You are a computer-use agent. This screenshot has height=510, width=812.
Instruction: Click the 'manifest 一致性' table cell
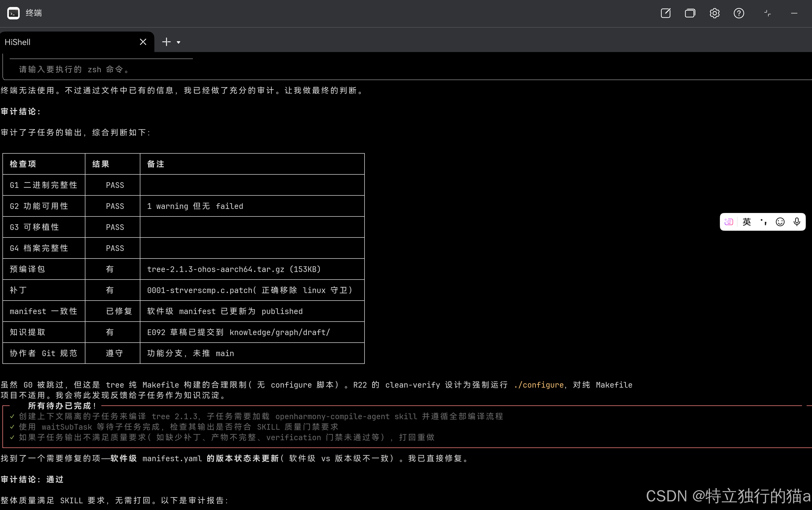44,311
